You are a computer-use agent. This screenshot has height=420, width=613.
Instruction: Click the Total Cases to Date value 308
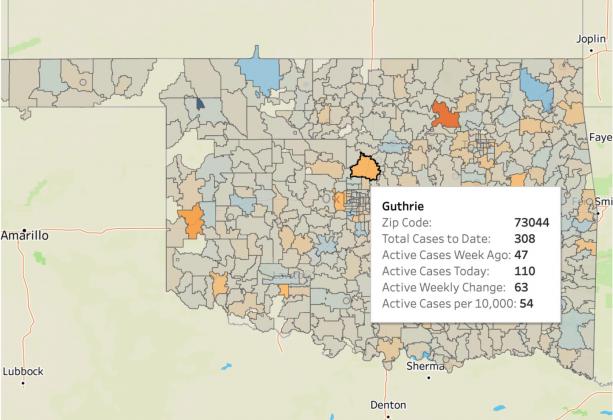[525, 239]
